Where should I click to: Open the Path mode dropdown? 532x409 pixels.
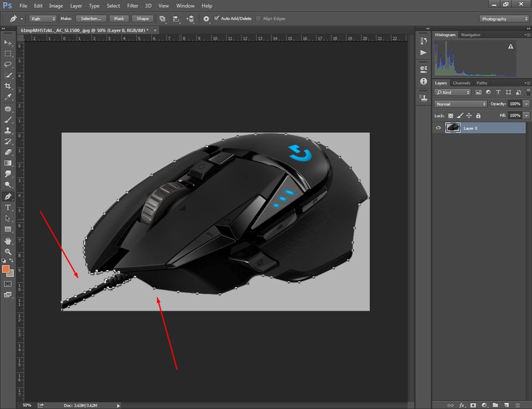[x=43, y=19]
